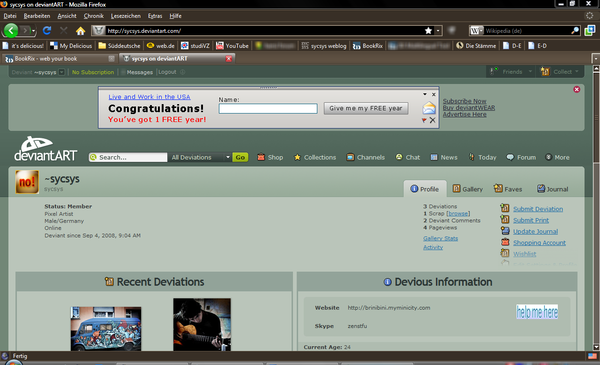Open the Deviant ~sycsys user dropdown

62,72
